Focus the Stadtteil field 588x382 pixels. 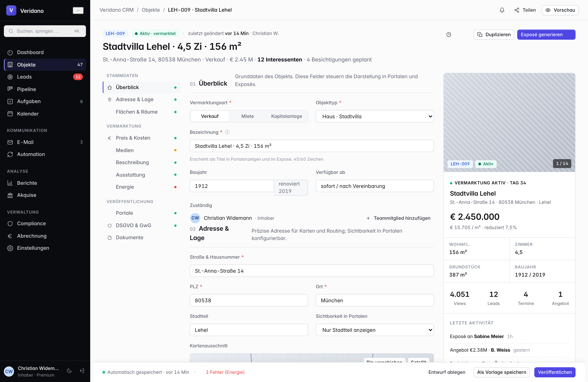[x=248, y=330]
